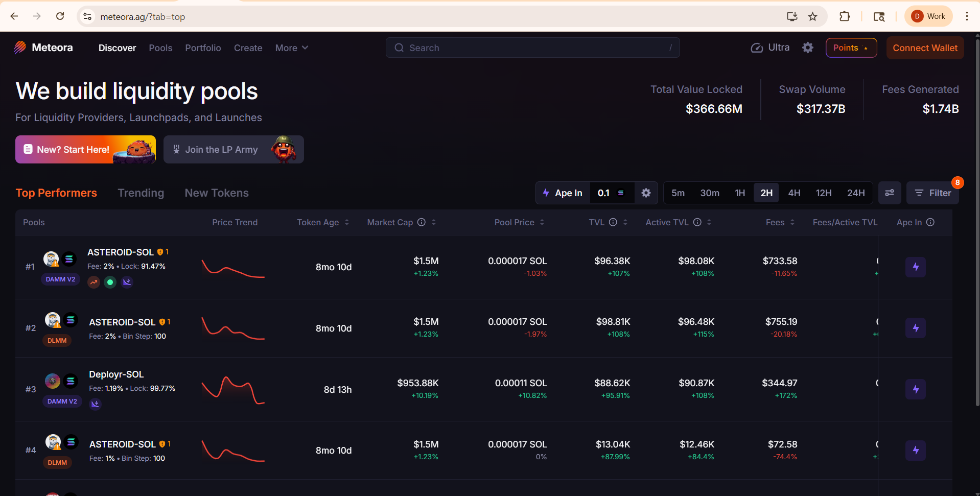Click the Meteora logo
The image size is (980, 496).
coord(20,48)
